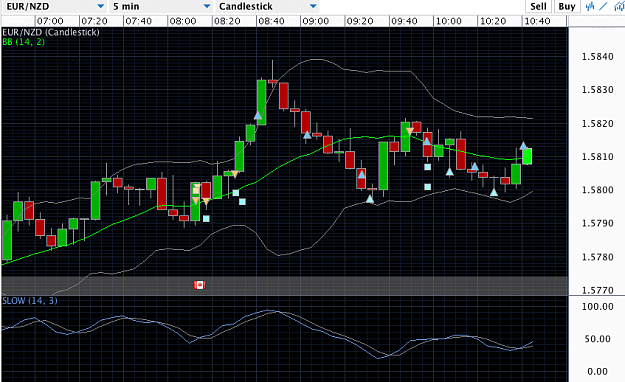Image resolution: width=625 pixels, height=382 pixels.
Task: Click the 1.5790 price level
Action: point(597,223)
